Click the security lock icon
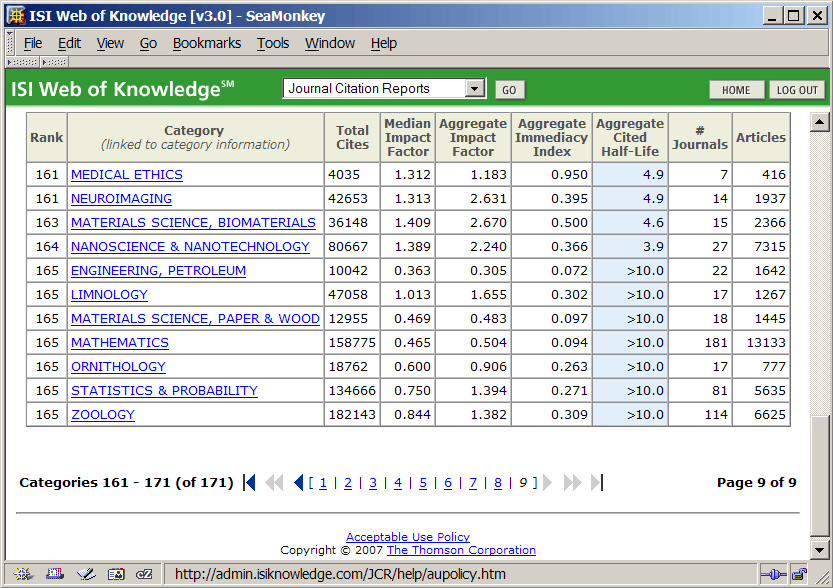The width and height of the screenshot is (833, 588). pyautogui.click(x=798, y=574)
